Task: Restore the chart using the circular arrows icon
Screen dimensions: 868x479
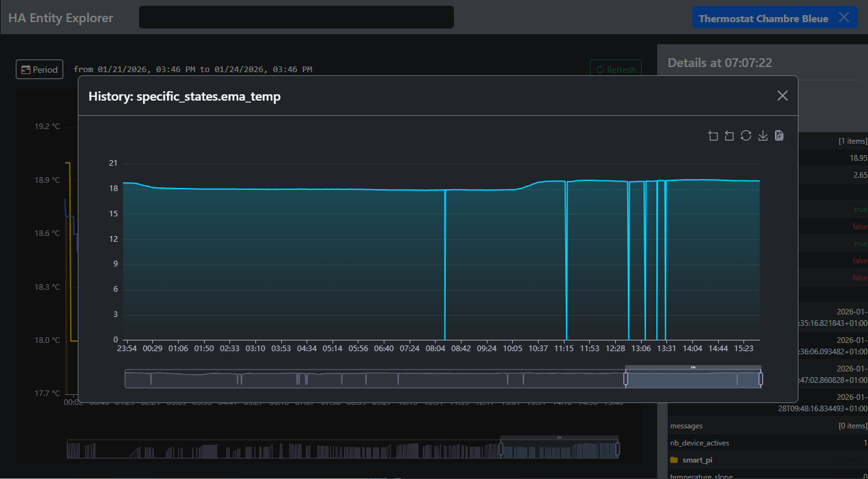Action: point(746,136)
